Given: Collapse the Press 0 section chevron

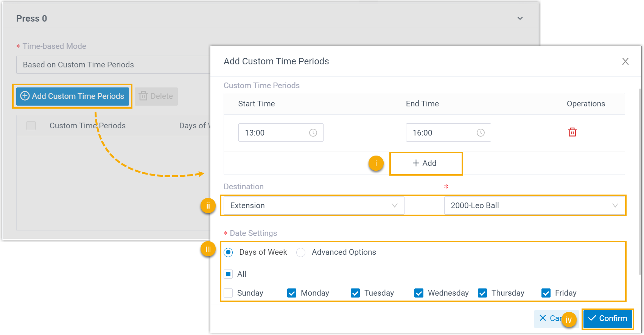Looking at the screenshot, I should (x=520, y=19).
